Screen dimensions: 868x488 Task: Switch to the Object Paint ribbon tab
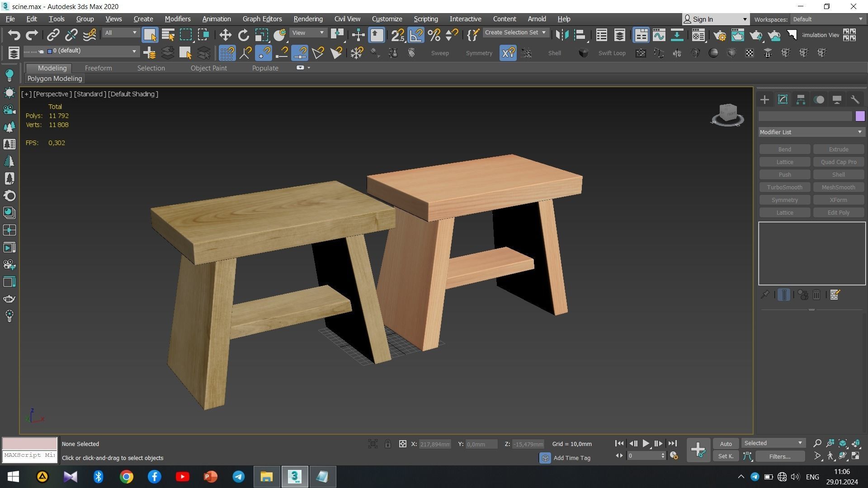pos(208,68)
